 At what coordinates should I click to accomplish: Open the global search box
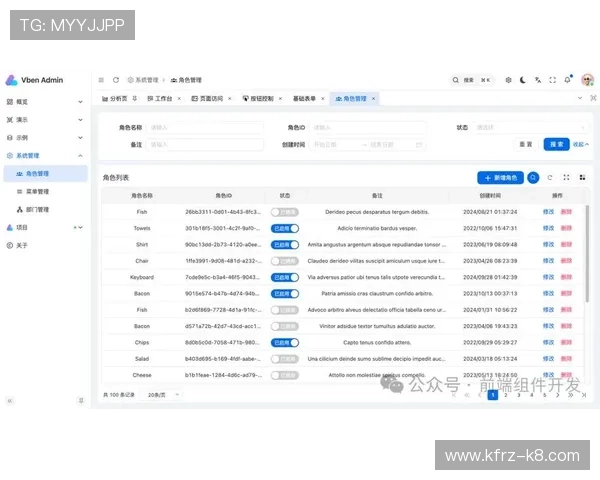471,80
